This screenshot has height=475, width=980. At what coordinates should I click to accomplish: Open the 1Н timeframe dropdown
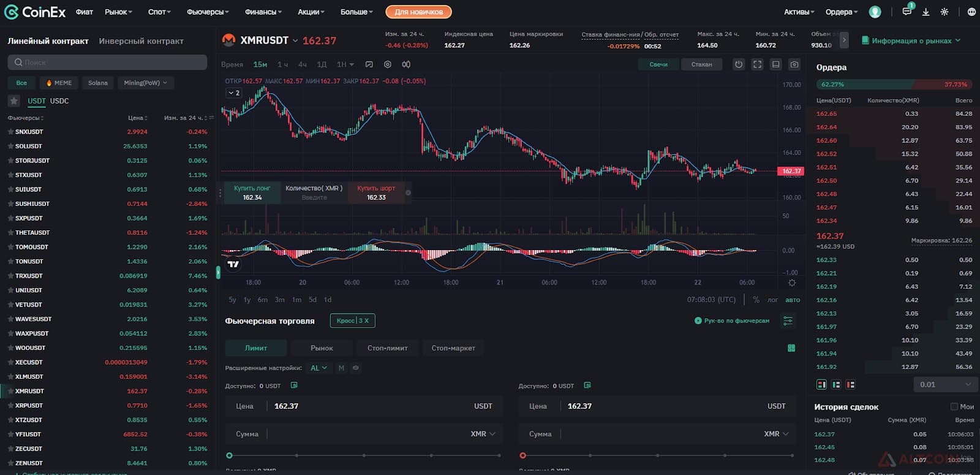coord(344,64)
